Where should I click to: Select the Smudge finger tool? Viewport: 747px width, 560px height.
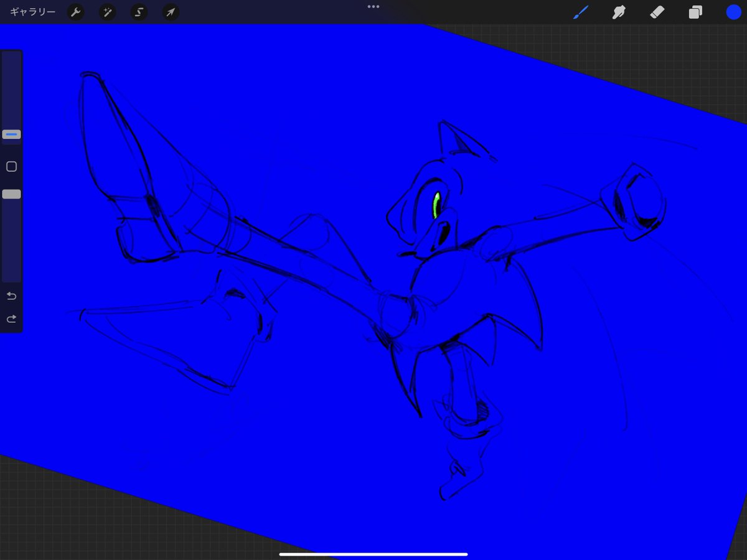click(618, 12)
